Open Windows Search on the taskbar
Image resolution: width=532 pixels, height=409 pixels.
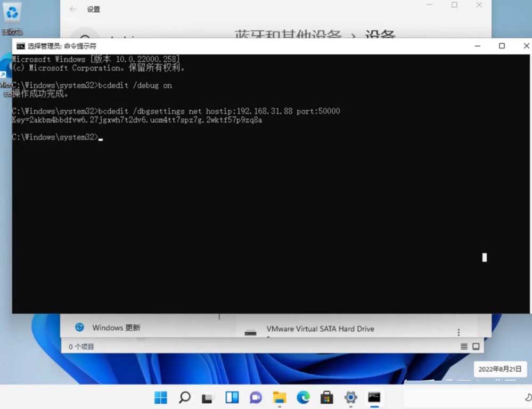183,397
